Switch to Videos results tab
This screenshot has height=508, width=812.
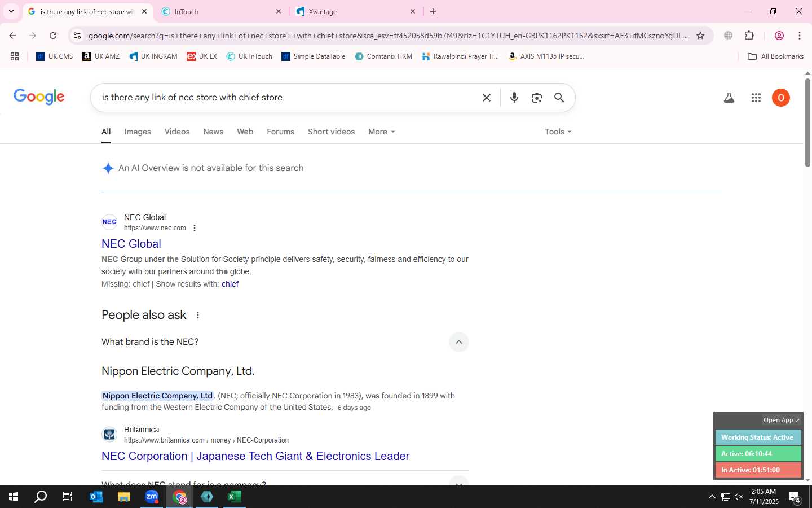(177, 132)
